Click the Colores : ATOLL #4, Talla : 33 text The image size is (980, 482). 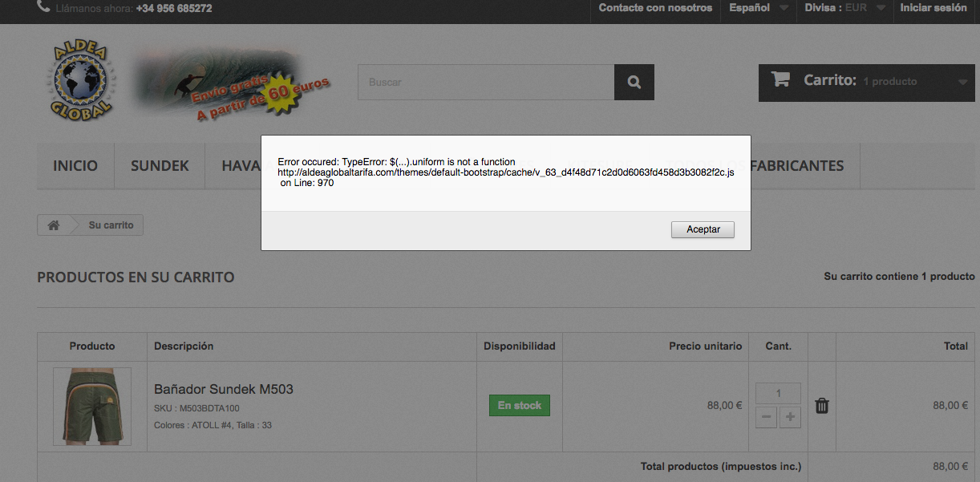(x=213, y=425)
